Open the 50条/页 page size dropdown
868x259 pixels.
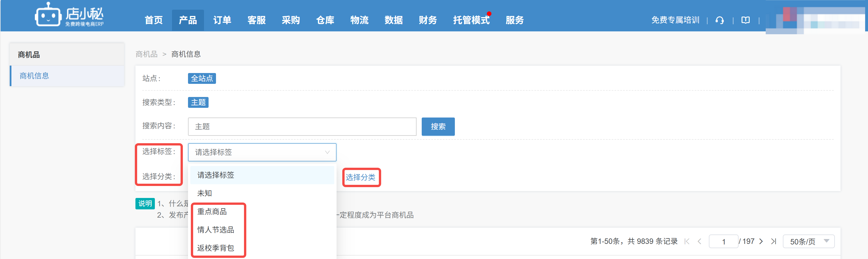(x=808, y=241)
